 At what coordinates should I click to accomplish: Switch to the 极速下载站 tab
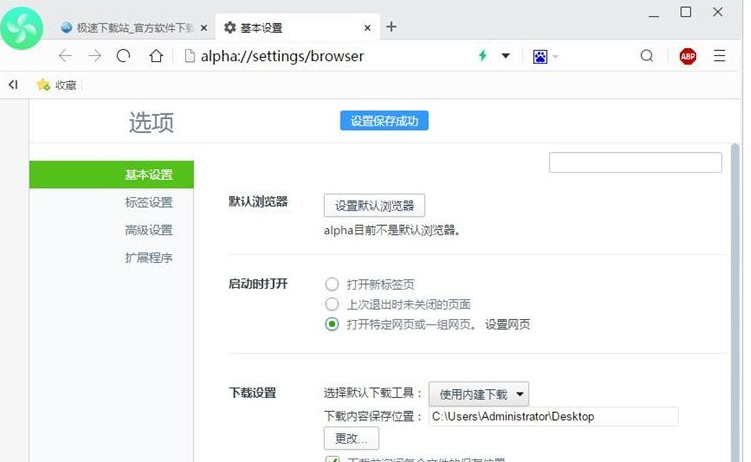(x=134, y=28)
